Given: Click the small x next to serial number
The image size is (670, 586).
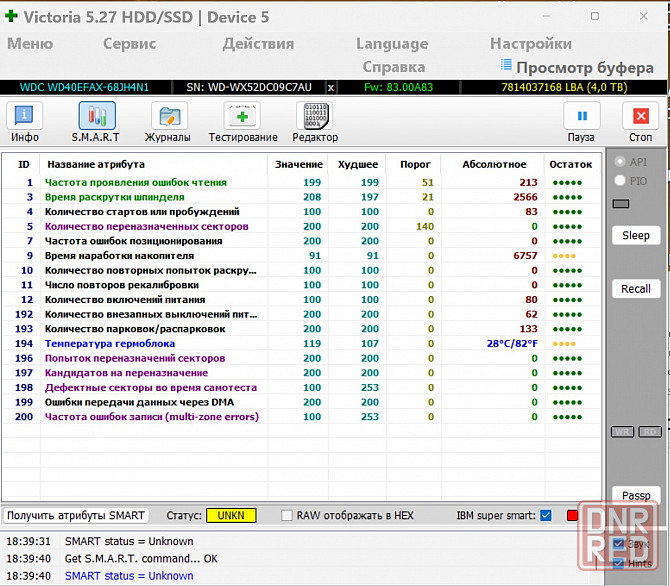Looking at the screenshot, I should [331, 87].
